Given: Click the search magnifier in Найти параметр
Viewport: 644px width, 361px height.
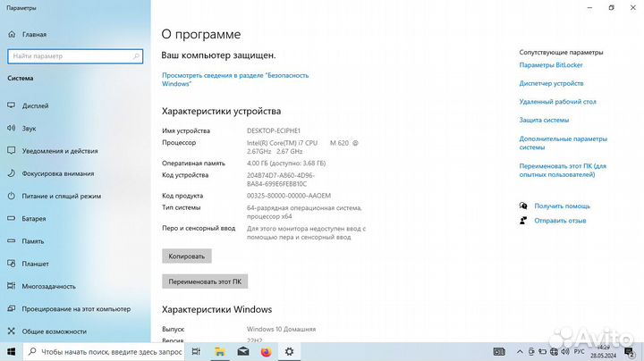Looking at the screenshot, I should (x=136, y=56).
